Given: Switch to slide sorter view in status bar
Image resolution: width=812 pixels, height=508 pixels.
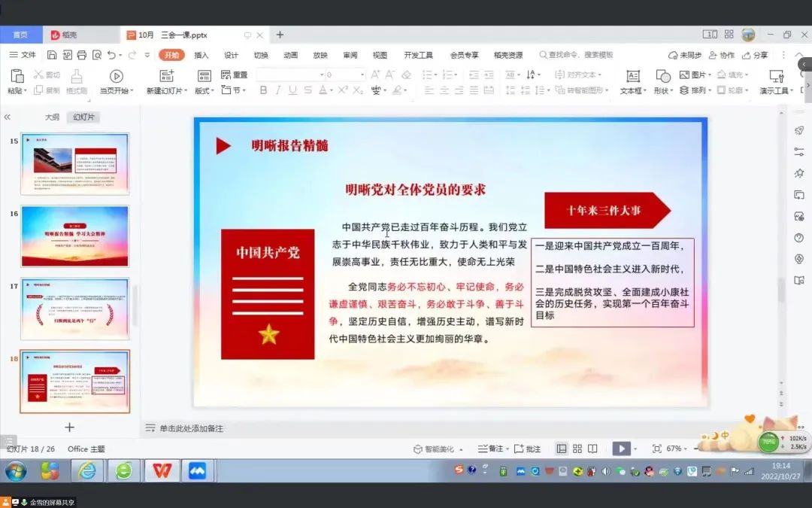Looking at the screenshot, I should click(577, 449).
